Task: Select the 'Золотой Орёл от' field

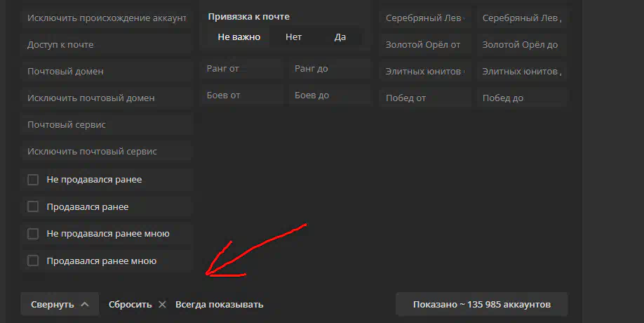Action: coord(424,45)
